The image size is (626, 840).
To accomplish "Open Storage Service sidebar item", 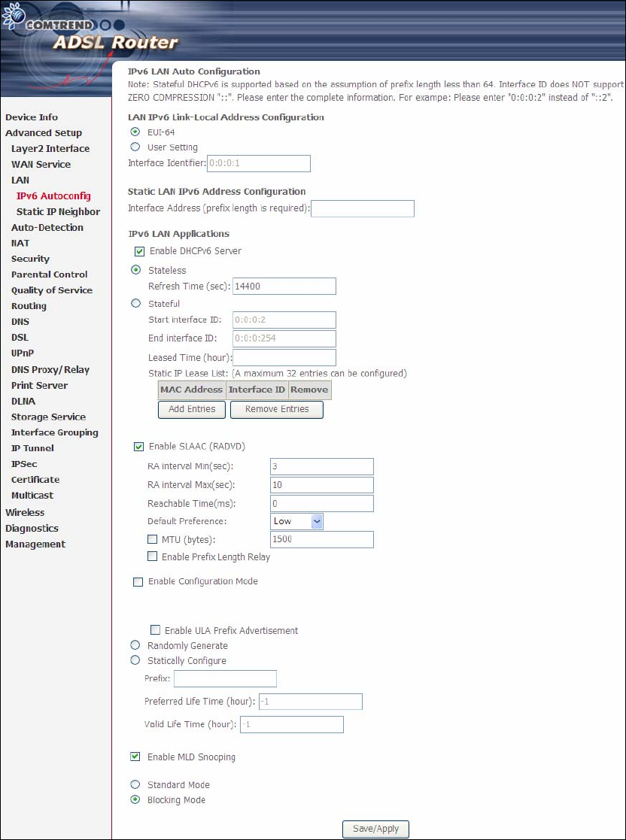I will [48, 417].
